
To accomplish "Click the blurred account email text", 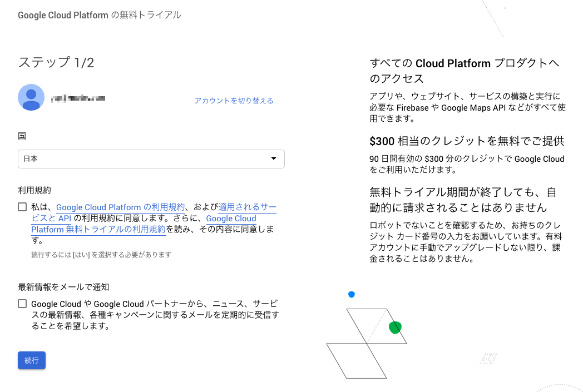I will pyautogui.click(x=78, y=98).
